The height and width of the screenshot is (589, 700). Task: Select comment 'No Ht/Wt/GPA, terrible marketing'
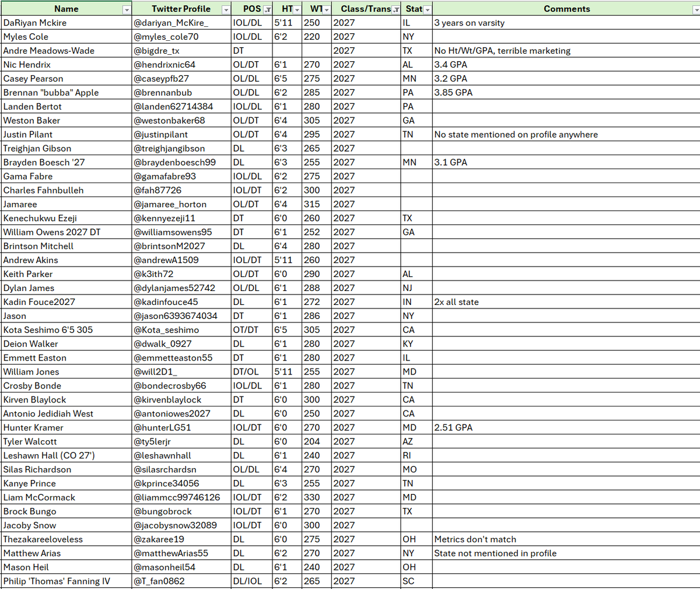pyautogui.click(x=566, y=51)
